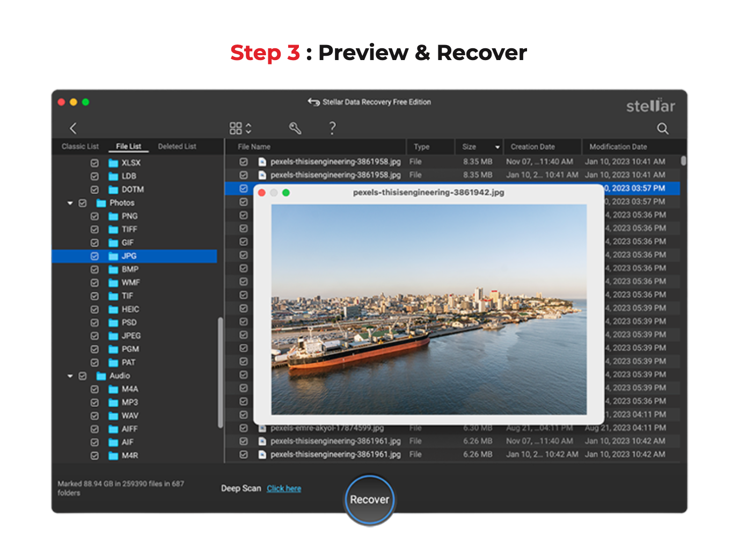Click the search magnifier icon
This screenshot has width=746, height=560.
(x=663, y=129)
